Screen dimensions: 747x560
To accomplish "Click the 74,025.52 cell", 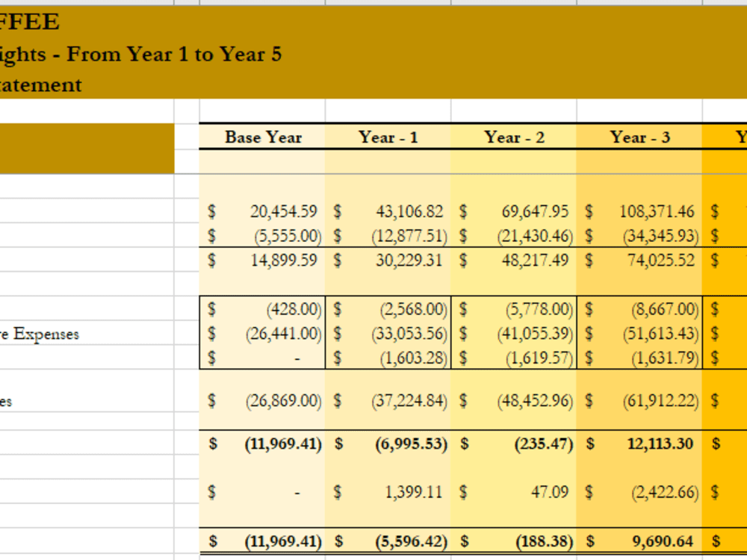I will pos(640,260).
